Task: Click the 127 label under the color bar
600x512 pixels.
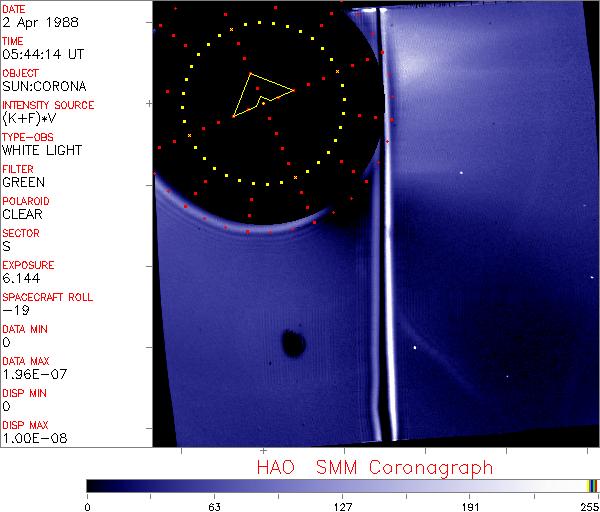Action: tap(342, 505)
